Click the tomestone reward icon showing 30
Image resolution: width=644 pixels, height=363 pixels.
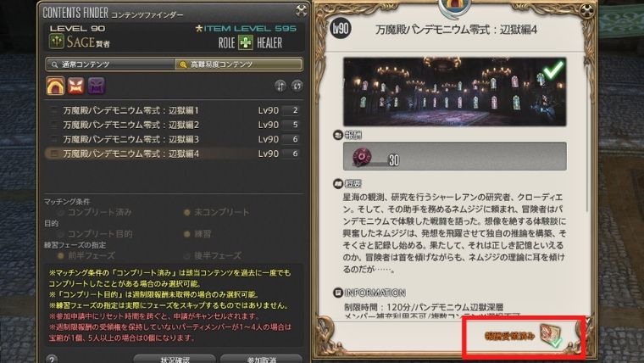(362, 157)
